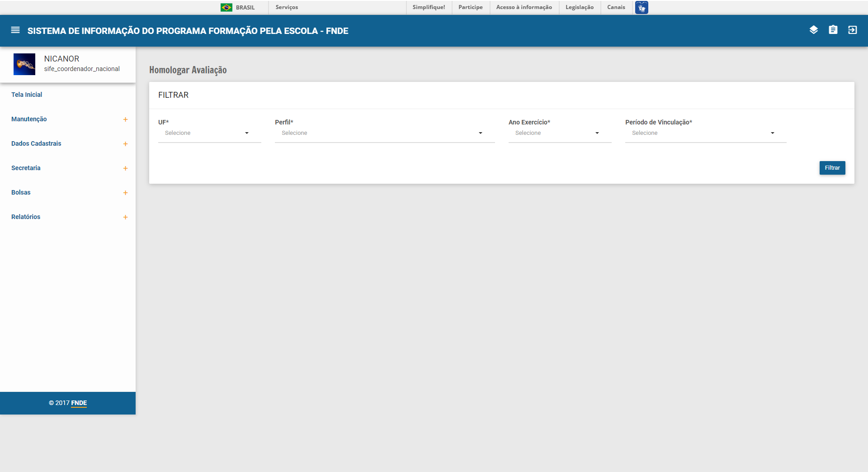Viewport: 868px width, 472px height.
Task: Expand the Manutenção menu plus icon
Action: (x=125, y=119)
